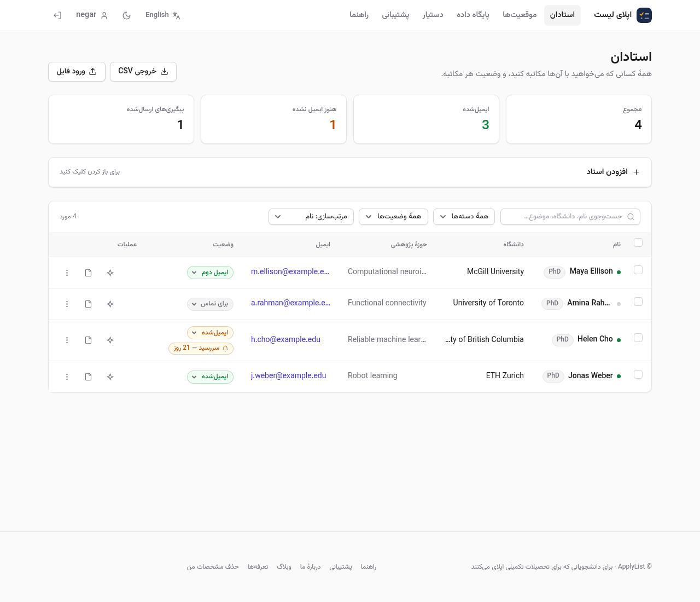Screen dimensions: 700x602
Task: Click the sparkle icon in Maya Ellison's row
Action: (x=110, y=273)
